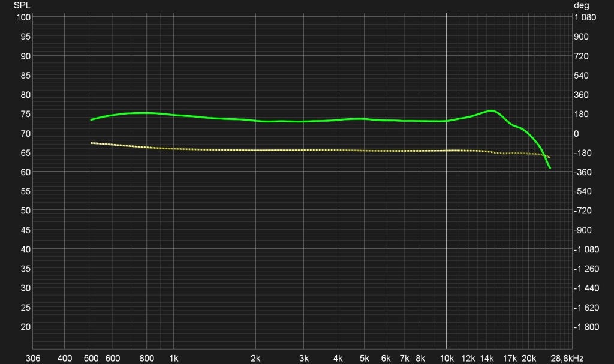Click the green curve's peak near 14k
The height and width of the screenshot is (364, 614).
click(x=492, y=111)
